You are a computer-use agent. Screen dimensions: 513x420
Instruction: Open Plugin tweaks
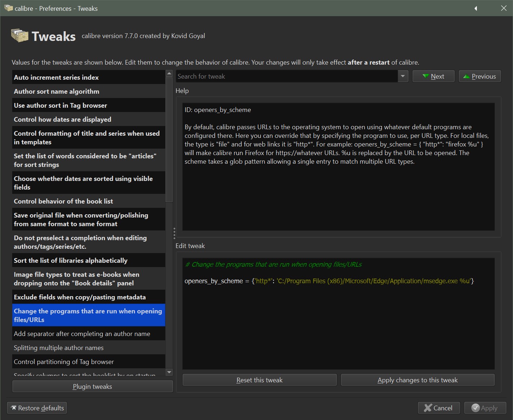coord(92,386)
